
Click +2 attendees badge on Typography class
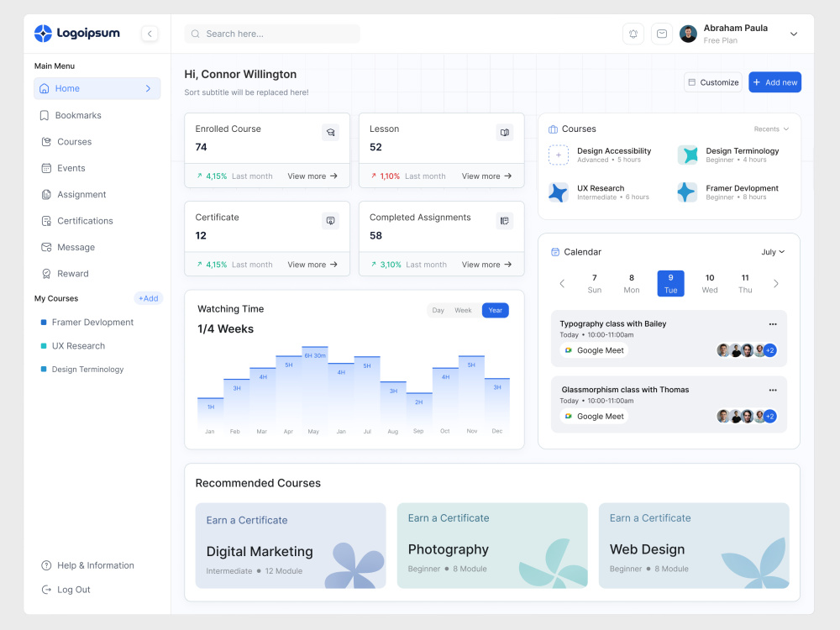tap(769, 350)
